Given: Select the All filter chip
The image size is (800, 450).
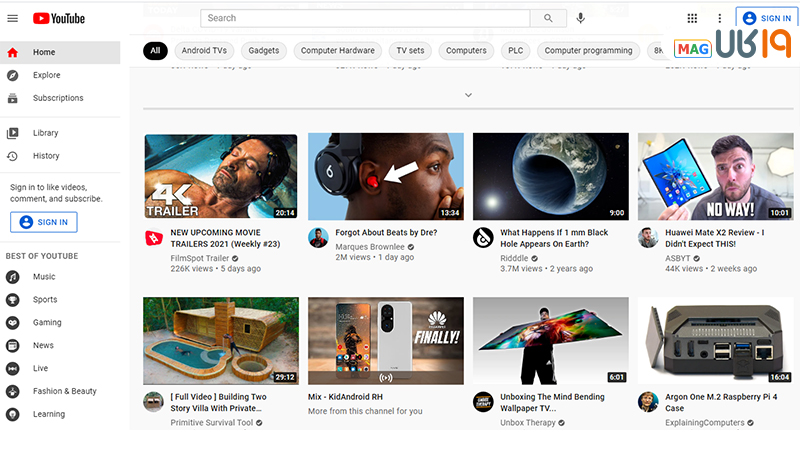Looking at the screenshot, I should click(x=155, y=50).
